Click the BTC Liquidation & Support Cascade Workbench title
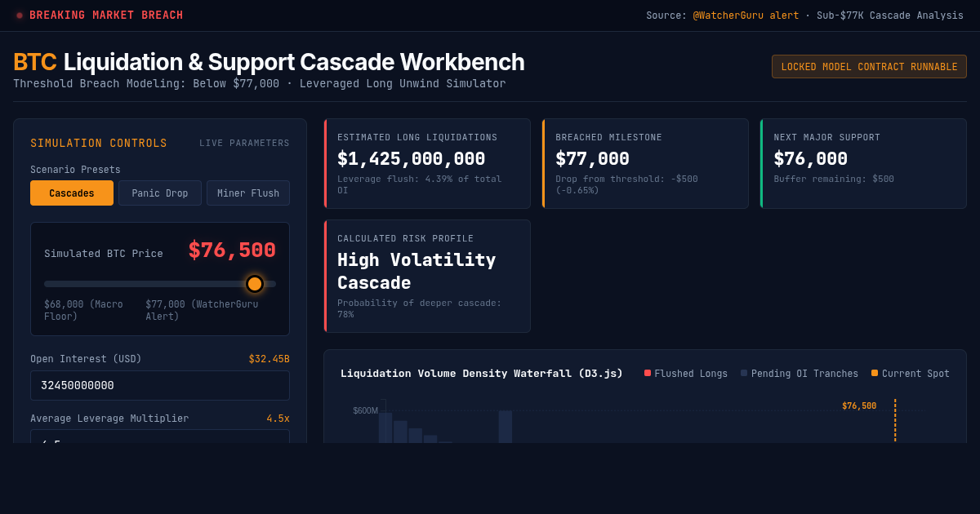 tap(269, 62)
